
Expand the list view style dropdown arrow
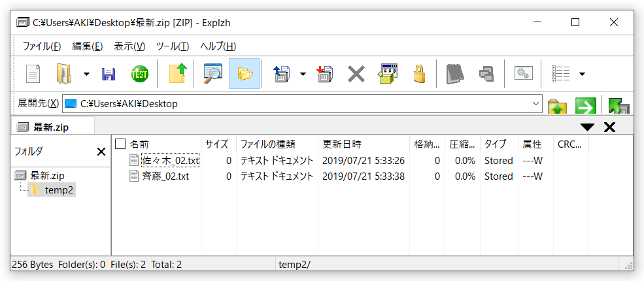pyautogui.click(x=582, y=74)
